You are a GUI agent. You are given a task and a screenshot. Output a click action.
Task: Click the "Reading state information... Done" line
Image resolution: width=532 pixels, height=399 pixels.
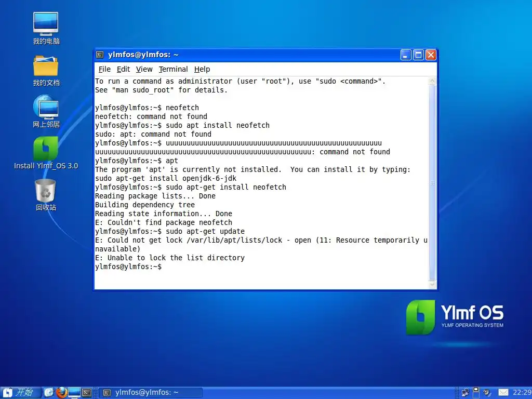(164, 214)
